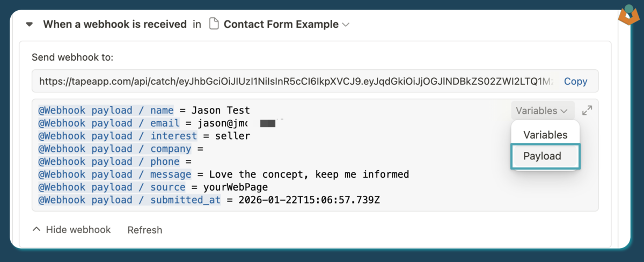Screen dimensions: 644x262
Task: Pick the Webhook payload / message token
Action: click(x=114, y=174)
